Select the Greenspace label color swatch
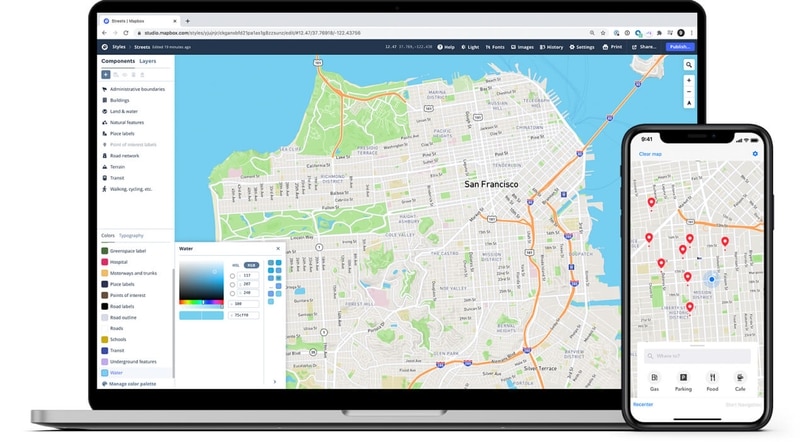Image resolution: width=800 pixels, height=442 pixels. pyautogui.click(x=105, y=251)
